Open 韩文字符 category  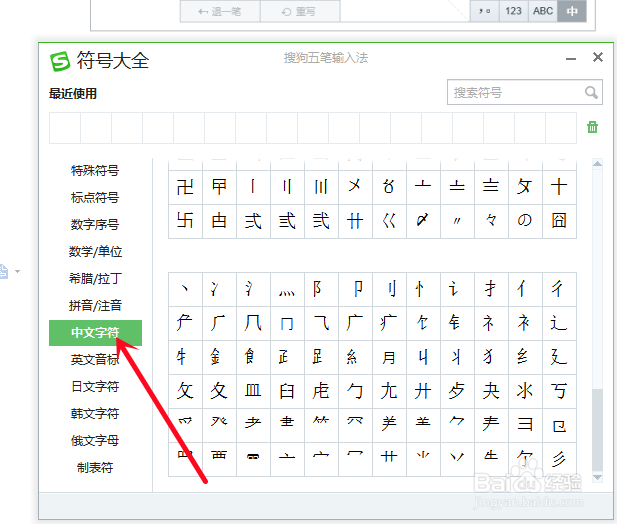95,413
